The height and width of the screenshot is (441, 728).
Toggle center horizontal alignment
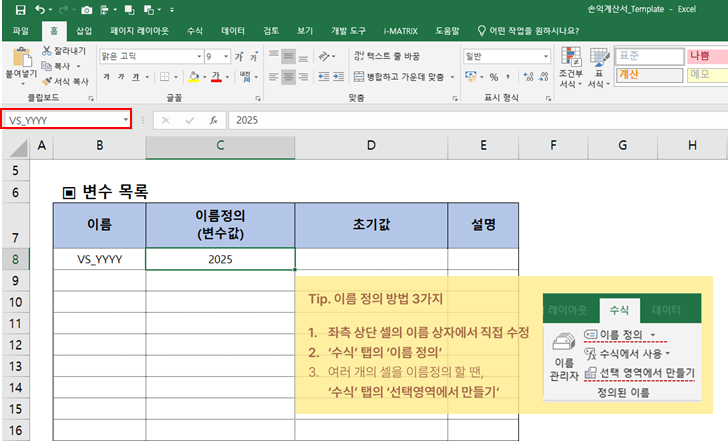point(288,77)
